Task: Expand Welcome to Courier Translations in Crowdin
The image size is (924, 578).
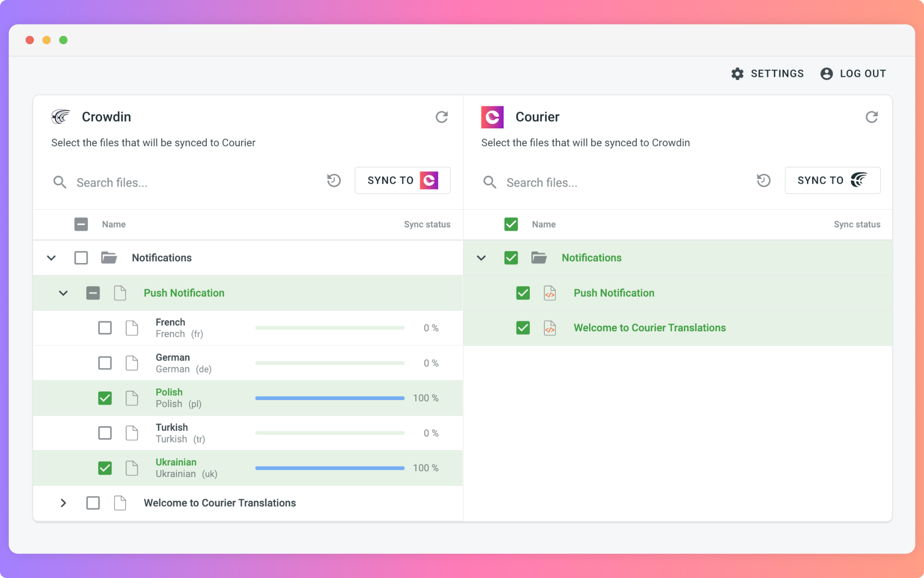Action: click(x=63, y=503)
